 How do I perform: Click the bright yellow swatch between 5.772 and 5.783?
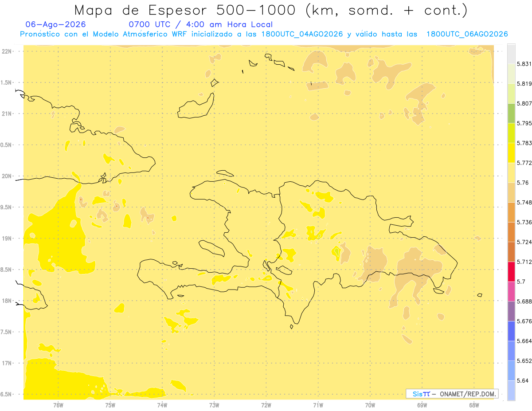tap(511, 153)
